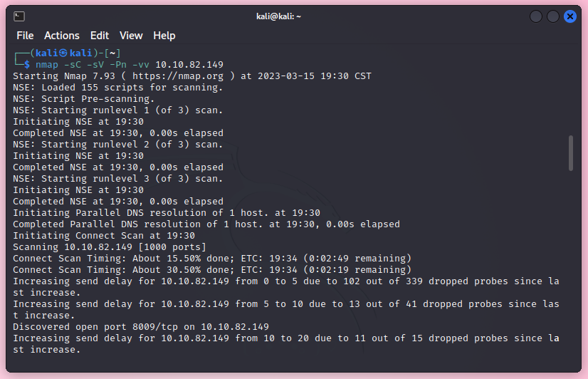Open the File menu
This screenshot has height=379, width=588.
[25, 36]
